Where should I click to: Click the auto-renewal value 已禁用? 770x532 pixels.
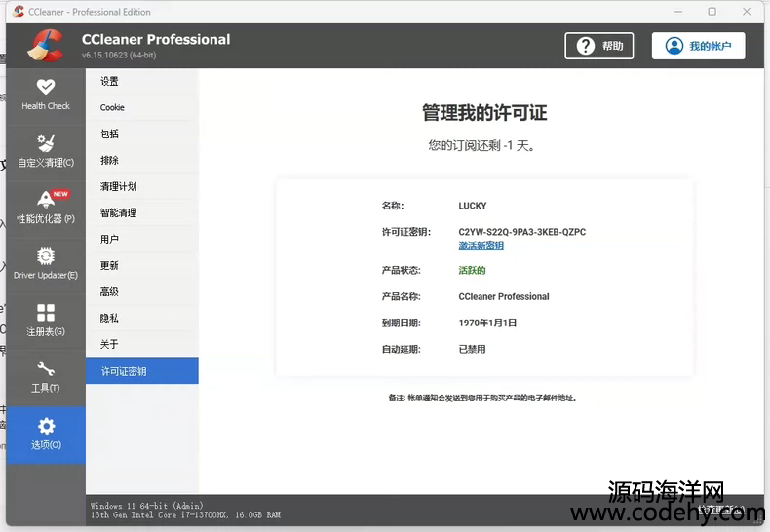point(472,349)
